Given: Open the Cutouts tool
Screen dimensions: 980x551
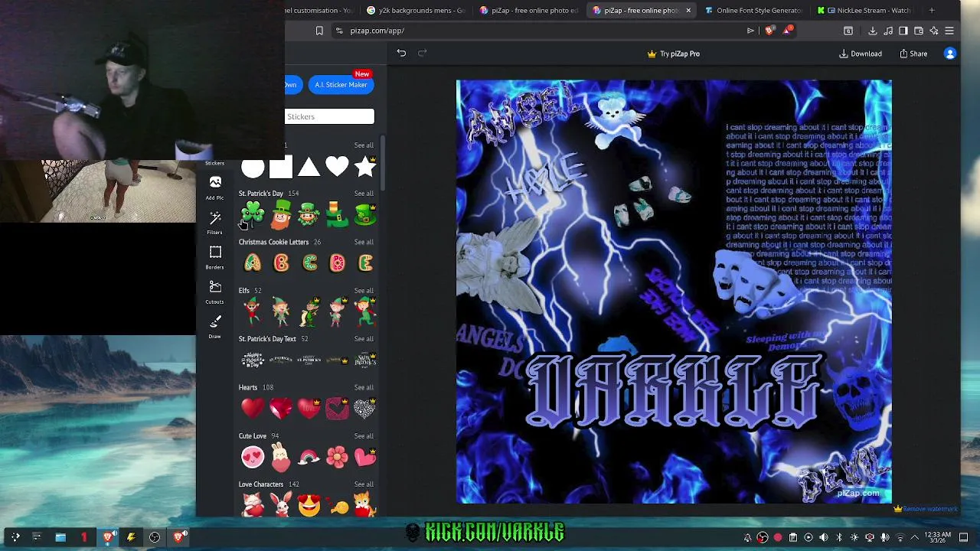Looking at the screenshot, I should [214, 291].
